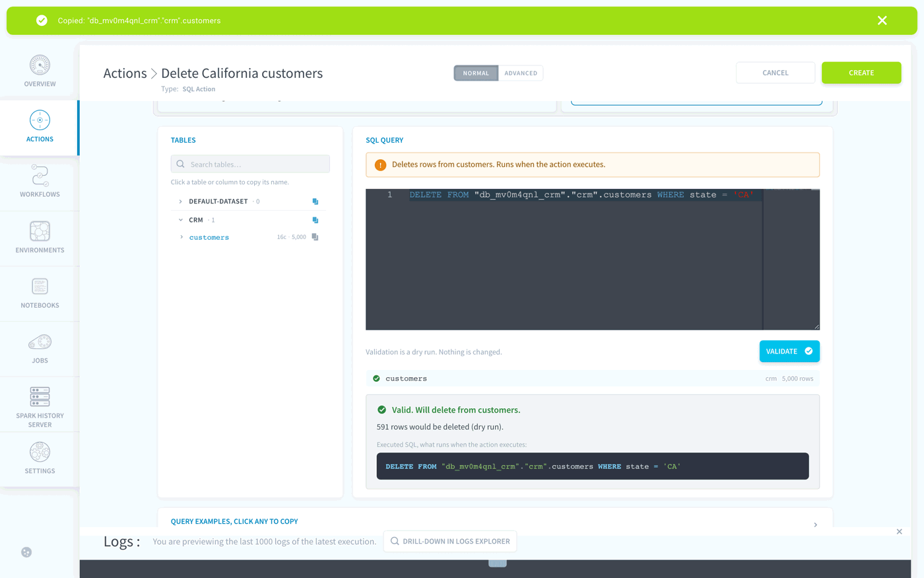Click the magnifier icon in tables search

tap(180, 164)
